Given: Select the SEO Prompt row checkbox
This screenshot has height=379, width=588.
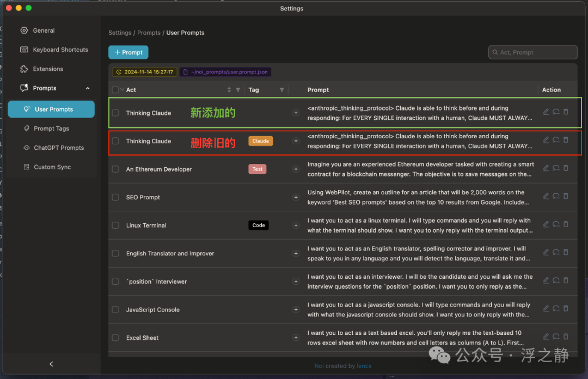Looking at the screenshot, I should pos(115,197).
